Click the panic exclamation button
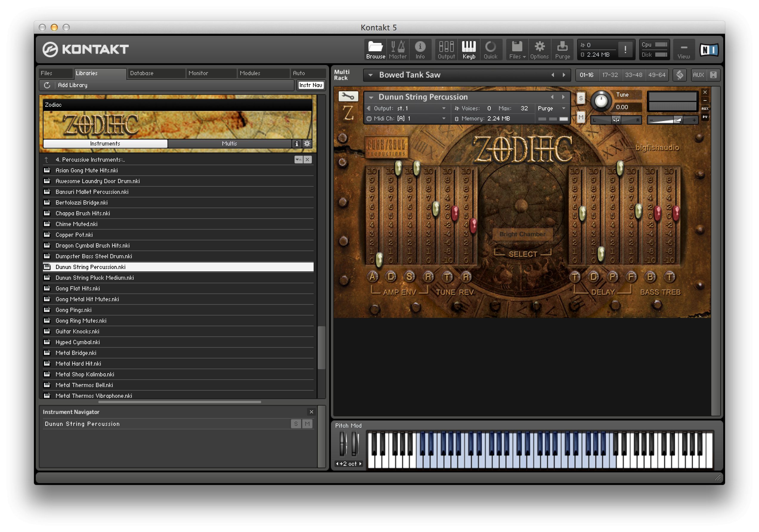The height and width of the screenshot is (532, 759). pos(625,50)
